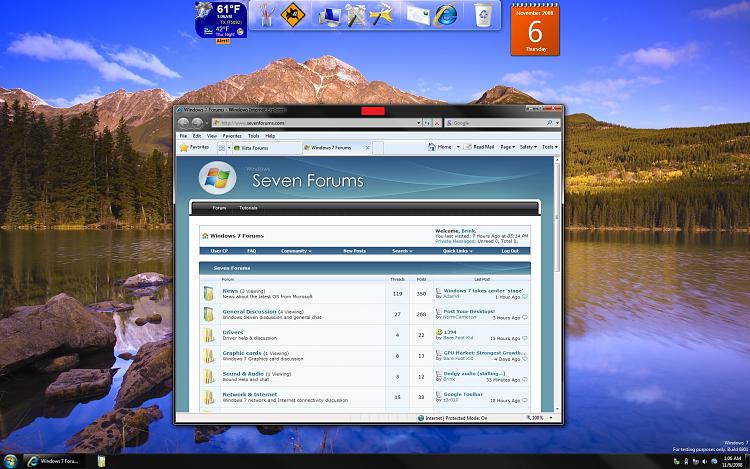This screenshot has width=750, height=469.
Task: Click the weather gadget showing 61°F
Action: [221, 20]
